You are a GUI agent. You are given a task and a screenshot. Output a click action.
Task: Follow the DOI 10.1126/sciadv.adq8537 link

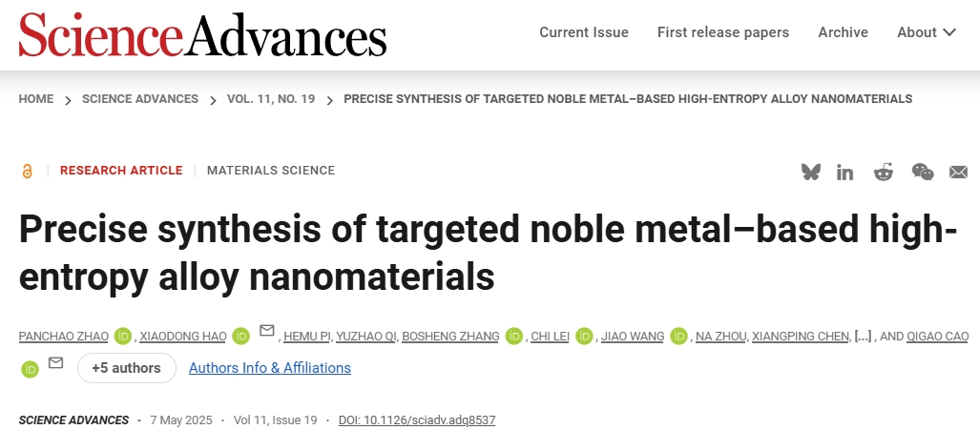tap(417, 420)
